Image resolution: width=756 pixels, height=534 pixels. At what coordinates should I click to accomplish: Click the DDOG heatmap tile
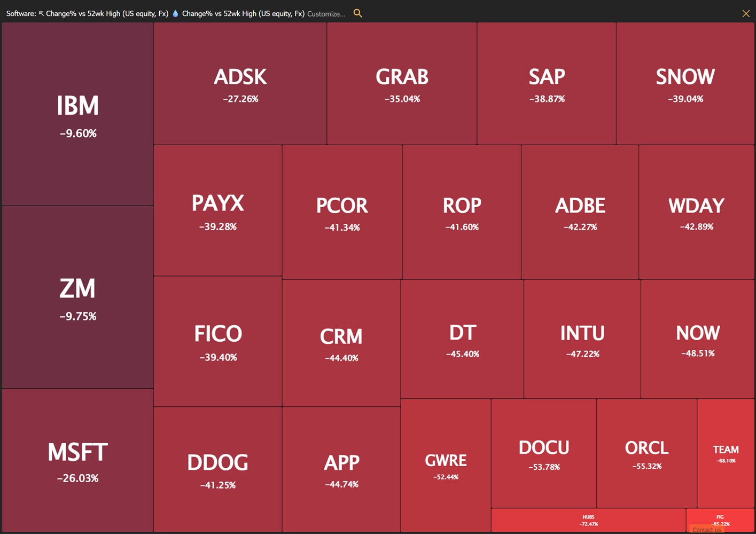pos(218,469)
